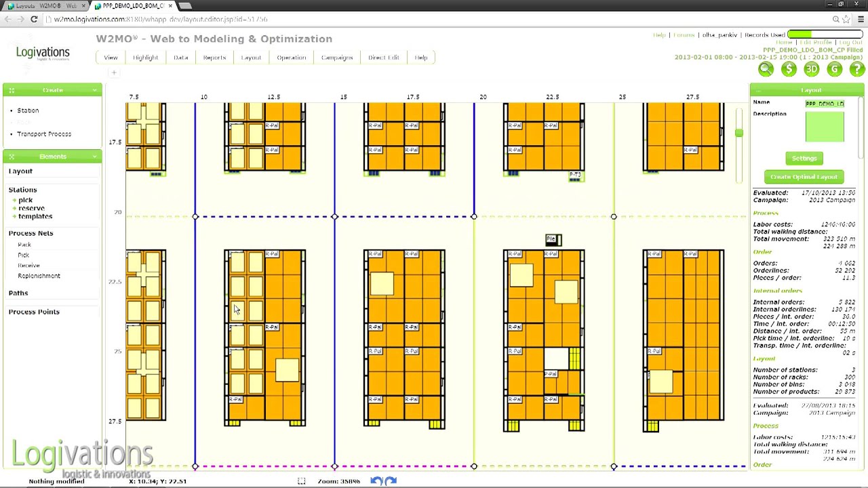Expand the pick stations node

click(14, 201)
